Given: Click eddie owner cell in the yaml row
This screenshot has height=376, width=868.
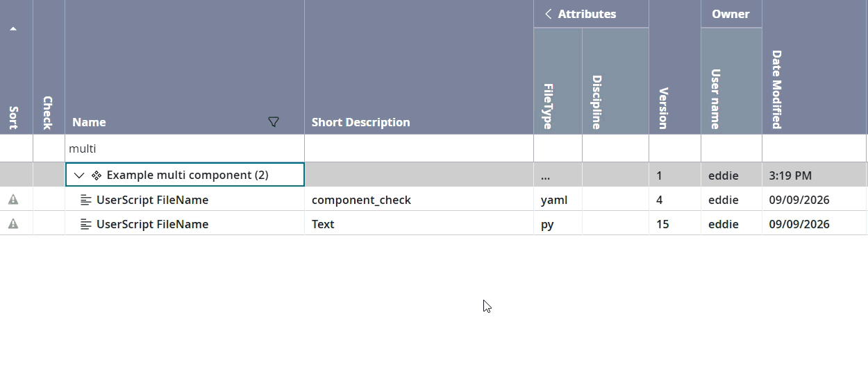Looking at the screenshot, I should (x=731, y=200).
